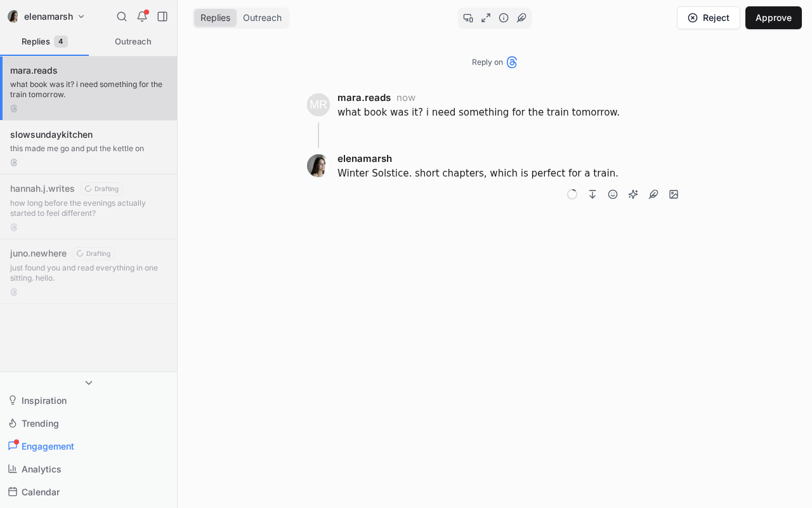This screenshot has width=812, height=508.
Task: Click Drafting badge next to juno.newhere
Action: click(x=93, y=253)
